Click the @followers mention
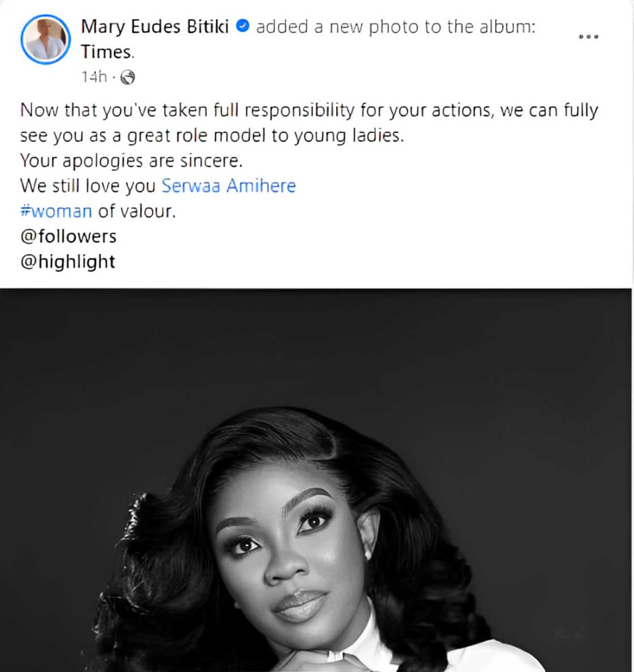This screenshot has width=634, height=672. pyautogui.click(x=68, y=237)
